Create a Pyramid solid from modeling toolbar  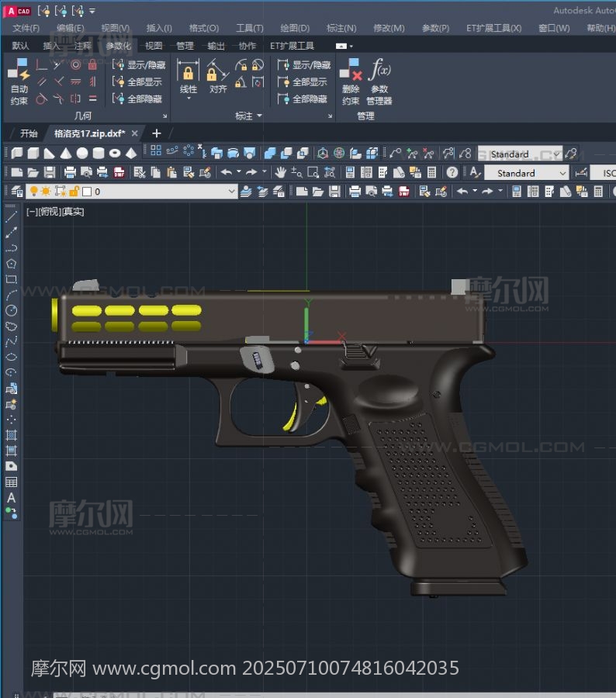click(131, 154)
